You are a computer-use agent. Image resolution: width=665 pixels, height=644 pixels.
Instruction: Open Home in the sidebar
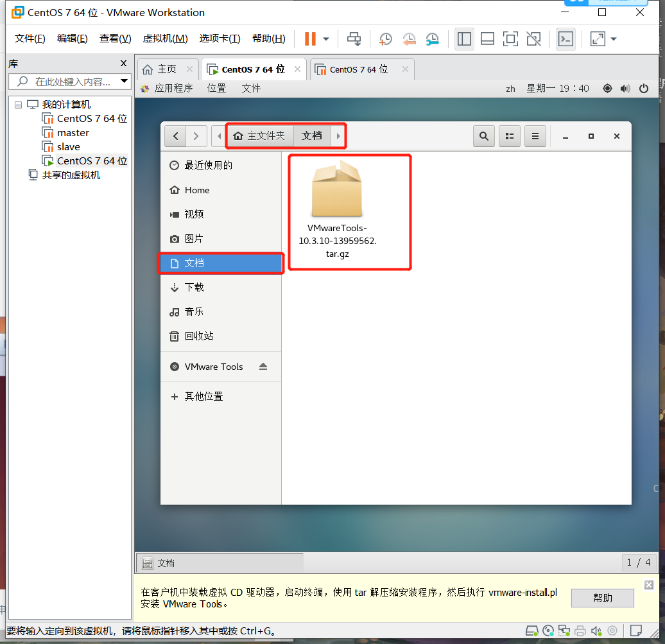tap(221, 190)
